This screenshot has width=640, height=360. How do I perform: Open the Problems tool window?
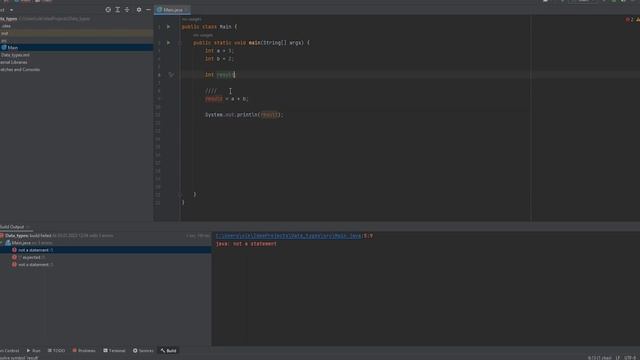[x=84, y=351]
